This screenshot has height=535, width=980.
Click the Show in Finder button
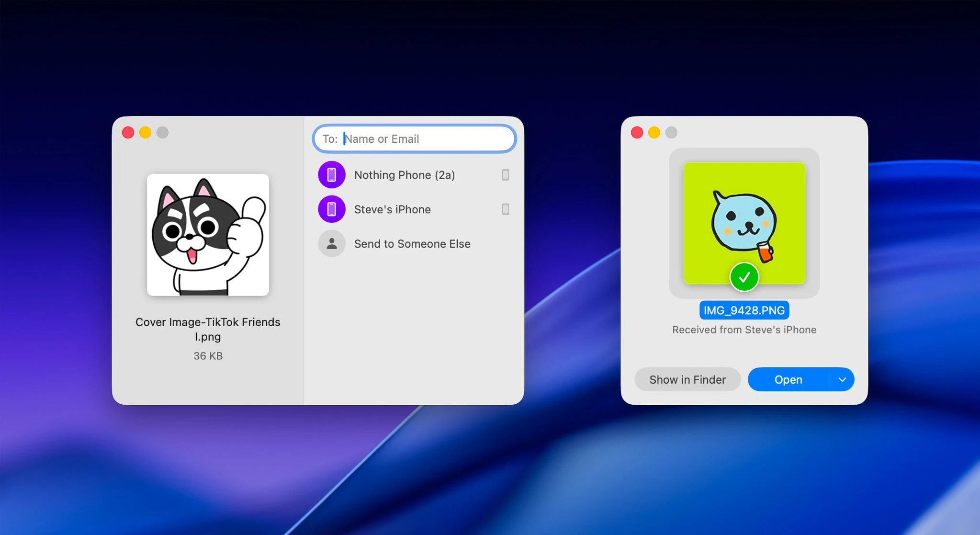(x=687, y=380)
